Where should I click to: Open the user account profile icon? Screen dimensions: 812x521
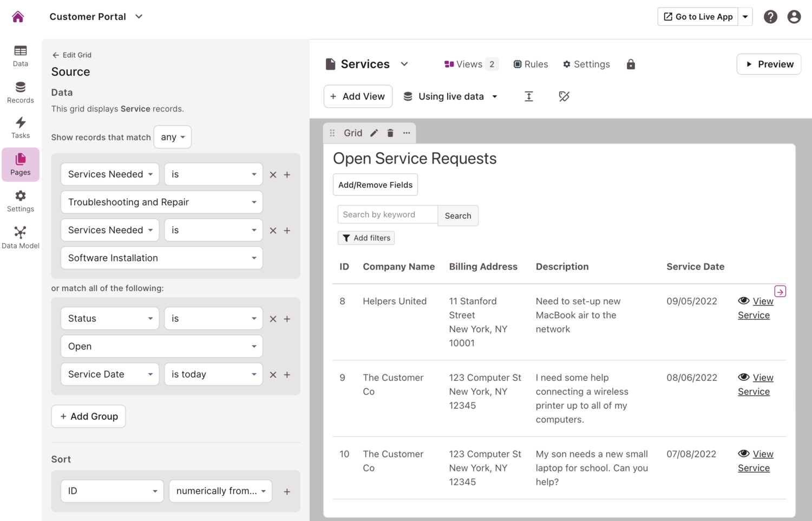794,17
